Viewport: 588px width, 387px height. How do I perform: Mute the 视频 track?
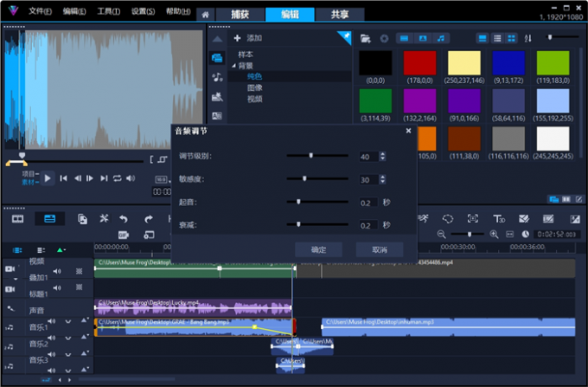[57, 271]
